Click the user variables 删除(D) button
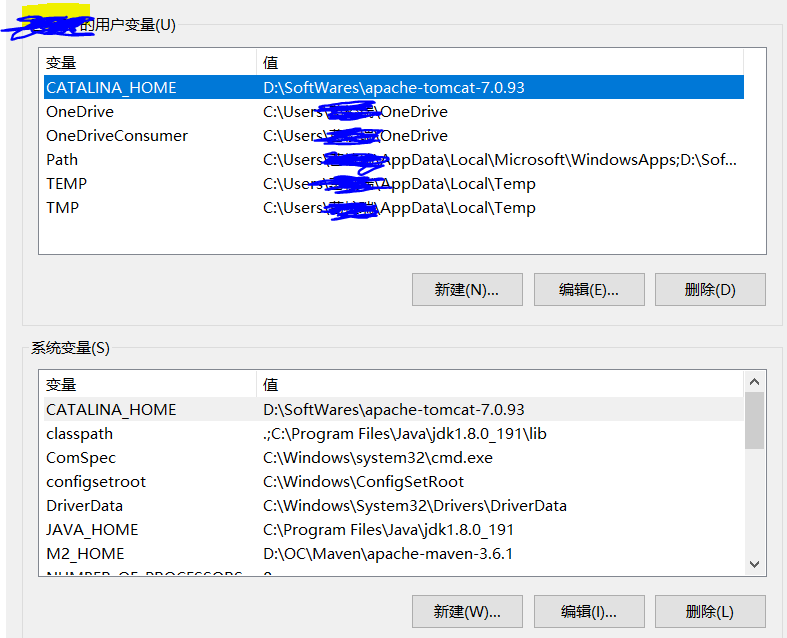Image resolution: width=787 pixels, height=638 pixels. click(x=710, y=290)
